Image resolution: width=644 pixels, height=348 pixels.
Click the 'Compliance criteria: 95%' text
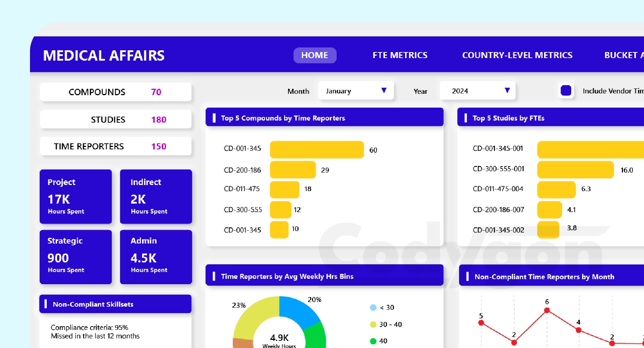[x=90, y=327]
